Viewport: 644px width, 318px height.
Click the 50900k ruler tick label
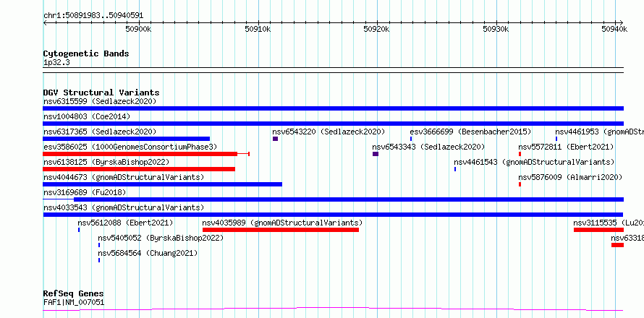point(139,29)
